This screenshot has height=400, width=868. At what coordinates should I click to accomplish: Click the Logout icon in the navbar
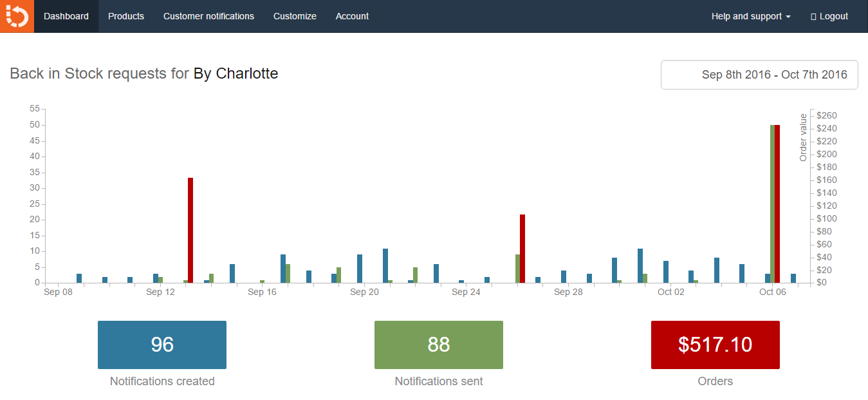click(813, 17)
